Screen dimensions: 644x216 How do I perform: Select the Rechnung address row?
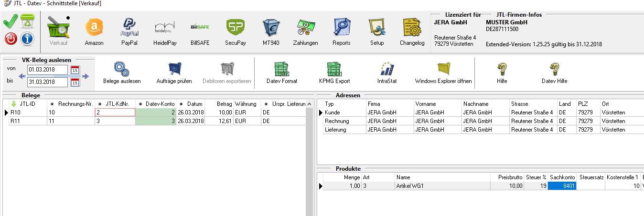[483, 121]
